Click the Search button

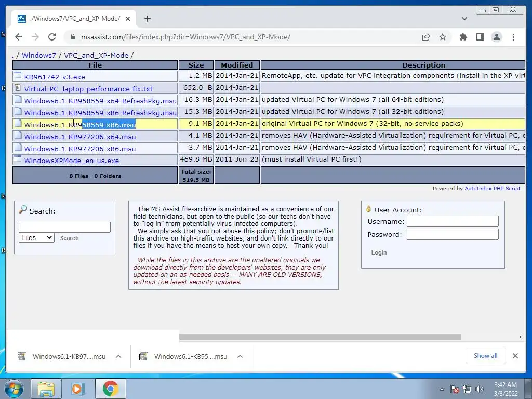coord(69,238)
